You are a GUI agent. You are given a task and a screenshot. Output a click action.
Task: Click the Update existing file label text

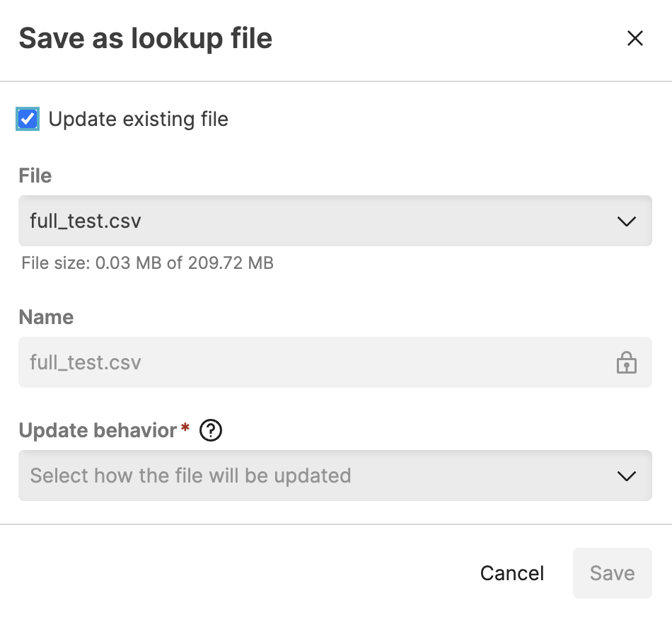coord(139,119)
